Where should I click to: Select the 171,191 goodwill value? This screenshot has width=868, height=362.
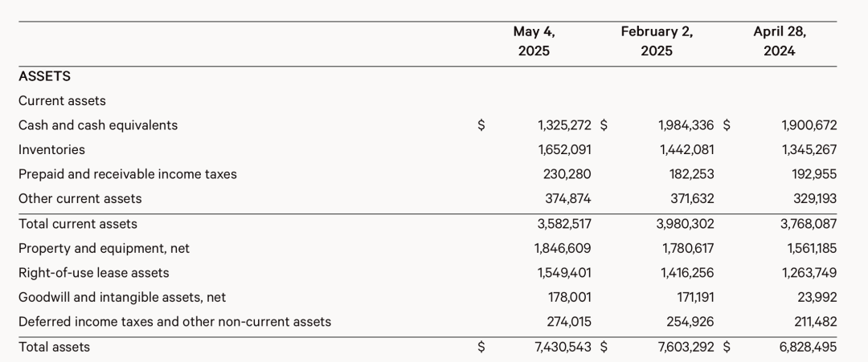(x=695, y=298)
